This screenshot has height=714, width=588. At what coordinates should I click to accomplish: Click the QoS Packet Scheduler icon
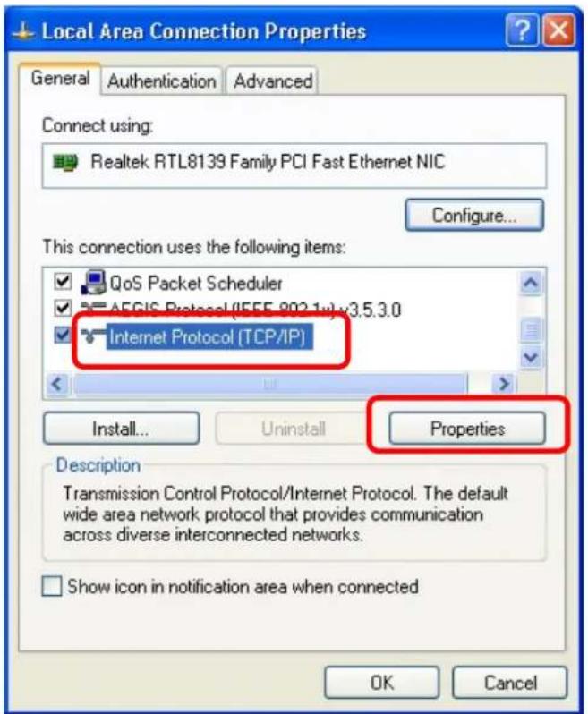(93, 283)
